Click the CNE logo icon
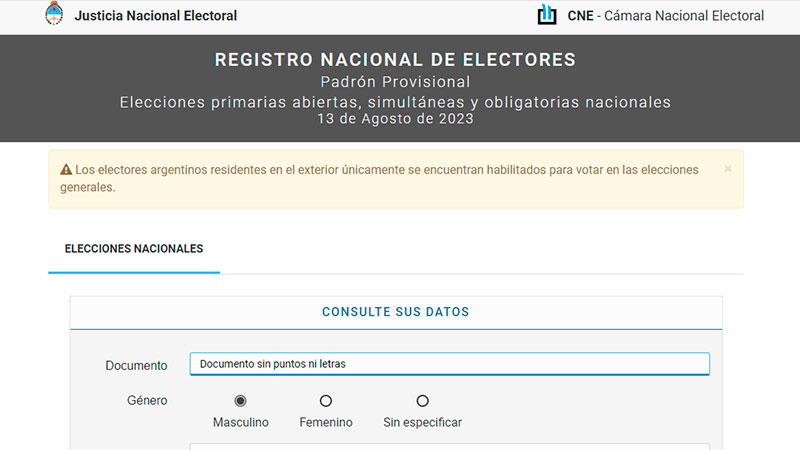This screenshot has height=450, width=800. click(547, 15)
